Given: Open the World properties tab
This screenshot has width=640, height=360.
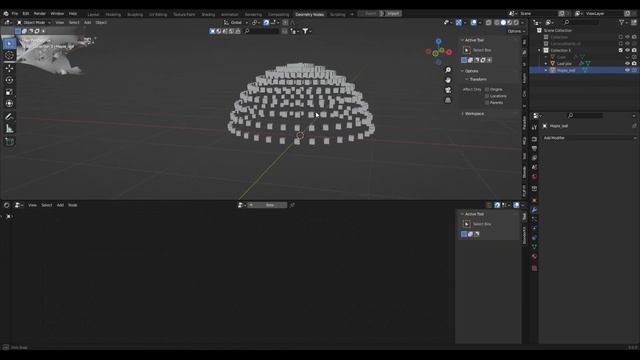Looking at the screenshot, I should (x=534, y=177).
